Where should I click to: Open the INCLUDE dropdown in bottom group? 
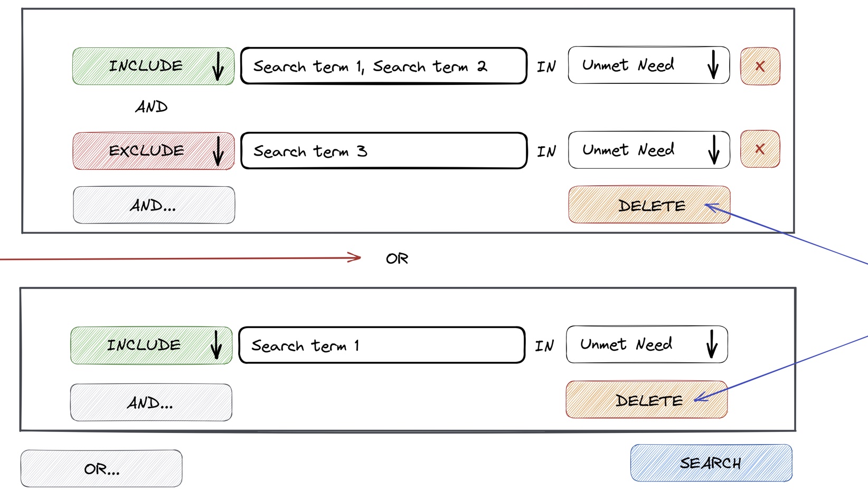tap(151, 345)
